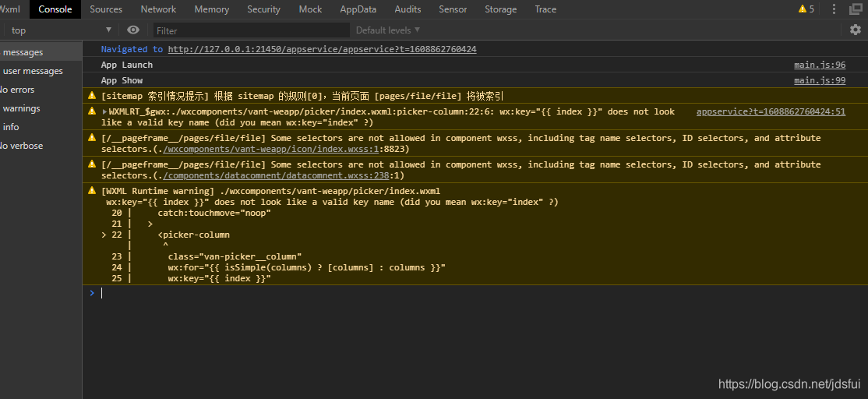Select 'messages' in console sidebar
Image resolution: width=868 pixels, height=399 pixels.
pos(41,52)
